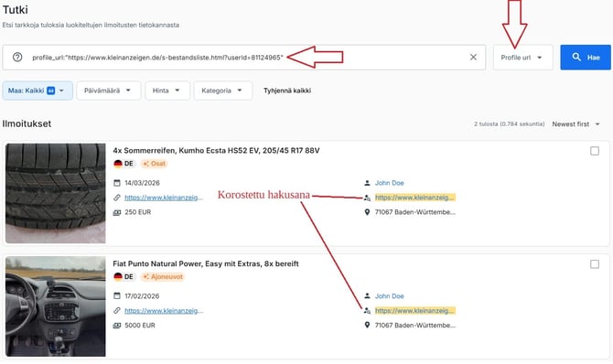This screenshot has width=613, height=364.
Task: Click the 250 EUR price text
Action: [x=137, y=212]
